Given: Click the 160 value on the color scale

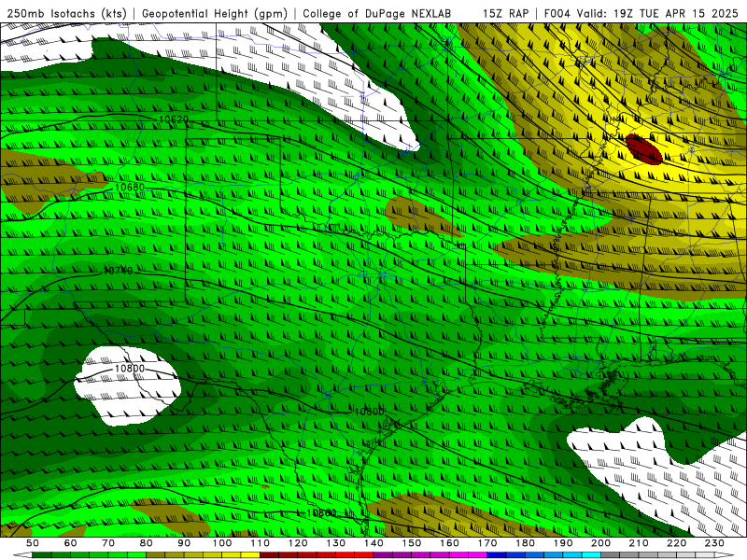Looking at the screenshot, I should click(x=449, y=543).
